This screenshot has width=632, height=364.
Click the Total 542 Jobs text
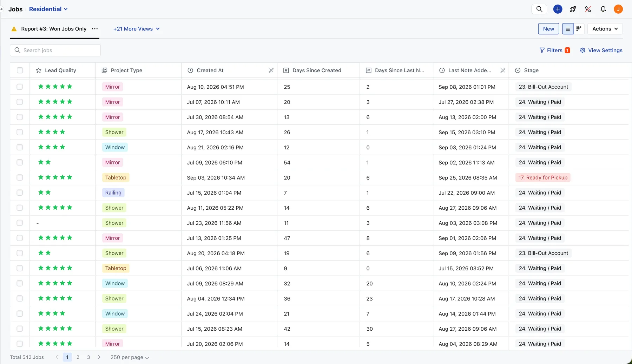[x=27, y=357]
